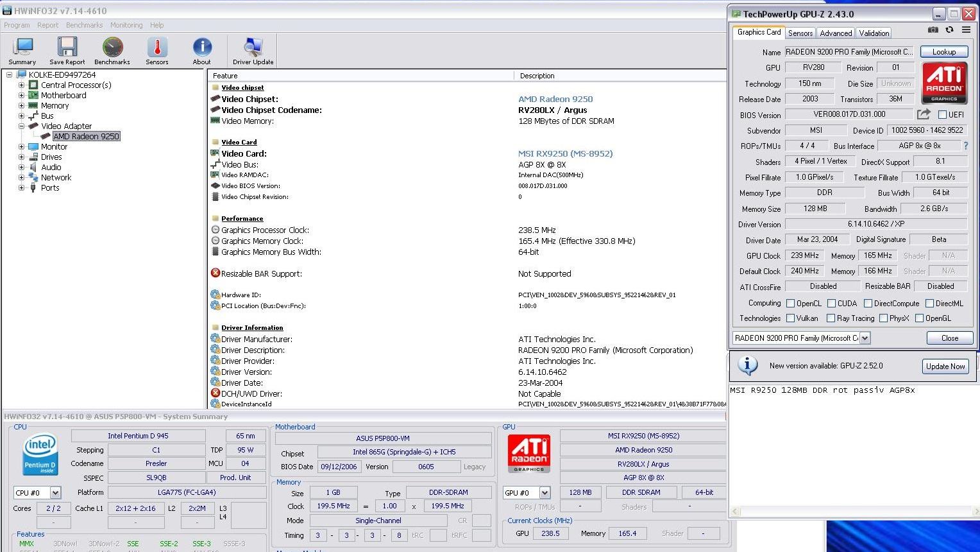The width and height of the screenshot is (980, 552).
Task: Open the GPU #0 dropdown
Action: tap(545, 493)
